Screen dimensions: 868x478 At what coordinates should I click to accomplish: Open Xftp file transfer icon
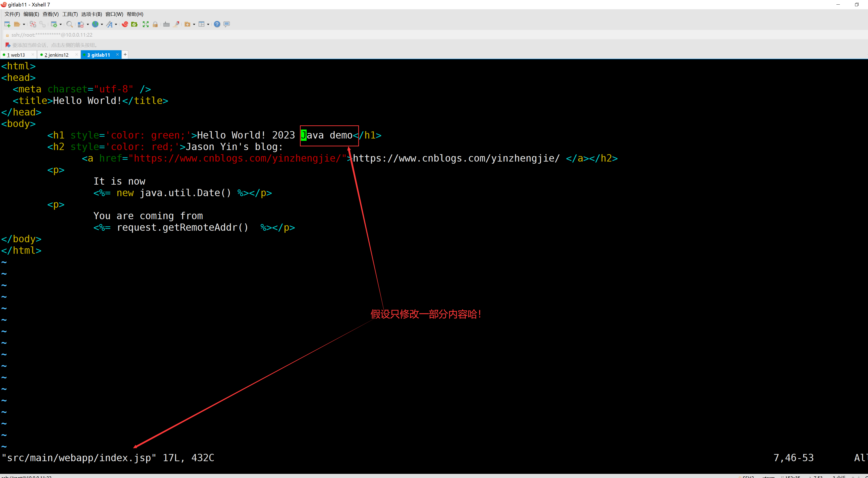pyautogui.click(x=134, y=24)
